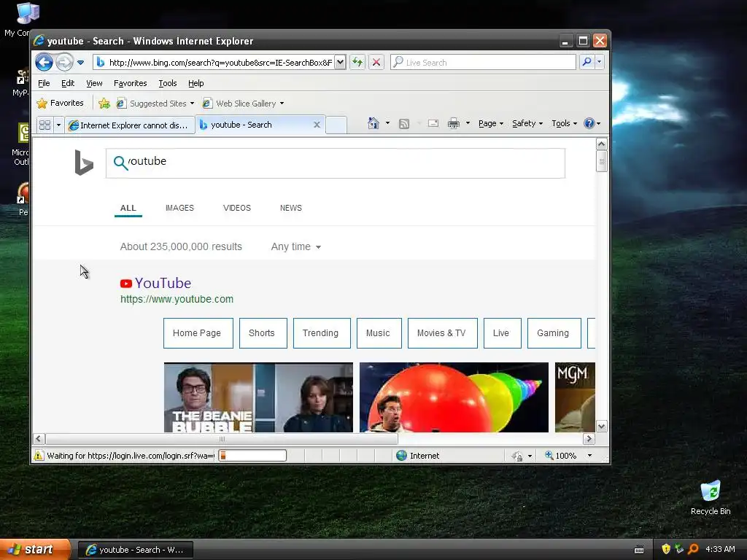Screen dimensions: 747x560
Task: Click the https://www.youtube.com URL link
Action: click(177, 299)
